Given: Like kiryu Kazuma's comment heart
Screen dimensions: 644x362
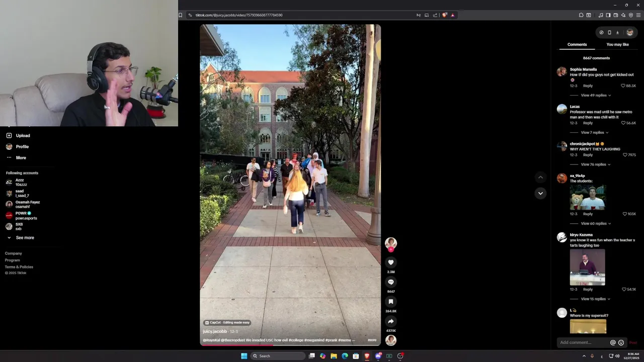Looking at the screenshot, I should tap(623, 290).
